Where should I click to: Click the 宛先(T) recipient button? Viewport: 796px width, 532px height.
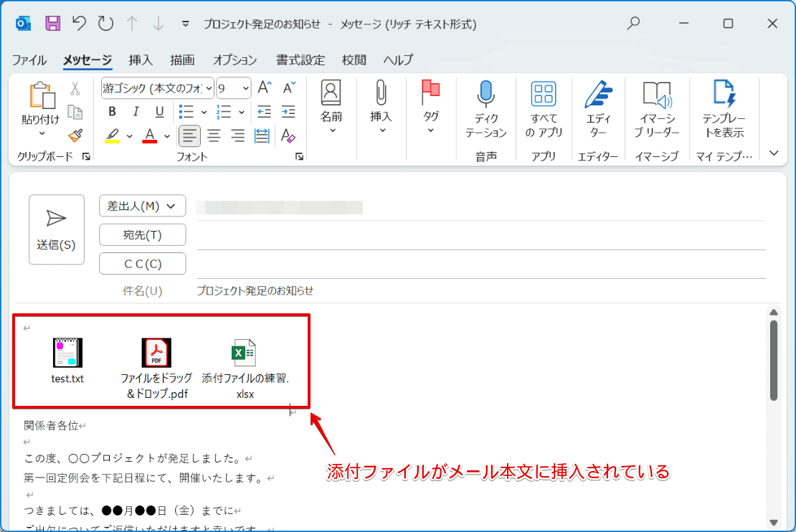click(142, 234)
